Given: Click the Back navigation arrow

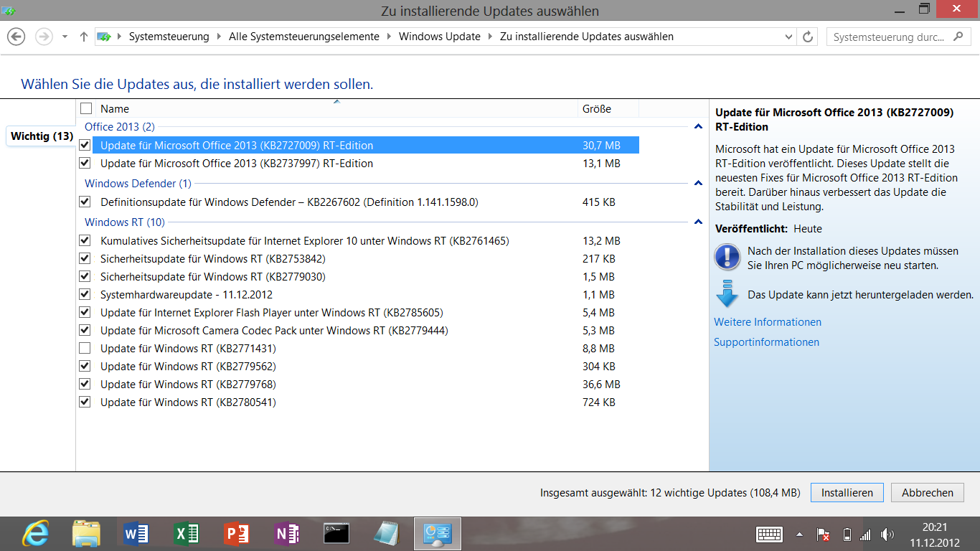Looking at the screenshot, I should [x=16, y=37].
